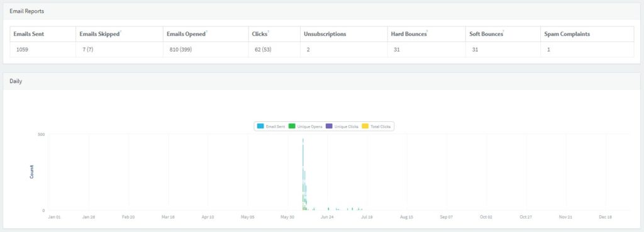Click the blue Email Sent legend swatch
Screen dimensions: 644x232
pos(260,126)
